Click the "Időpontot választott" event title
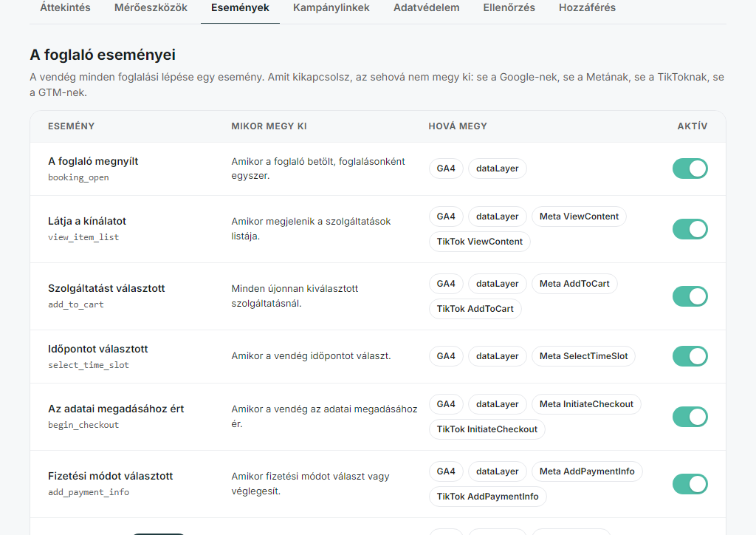 98,349
